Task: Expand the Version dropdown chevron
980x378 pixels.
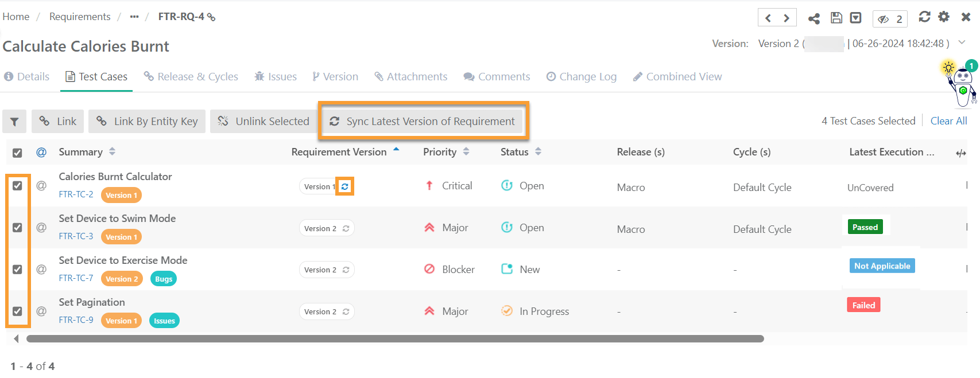Action: (962, 43)
